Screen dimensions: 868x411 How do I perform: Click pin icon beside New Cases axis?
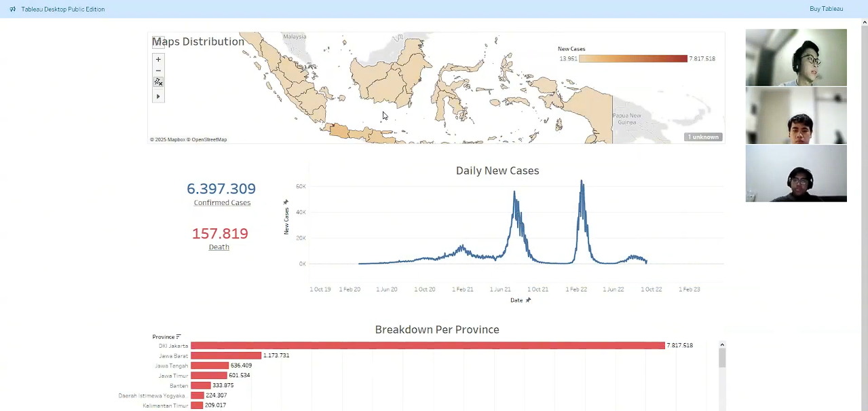click(286, 202)
